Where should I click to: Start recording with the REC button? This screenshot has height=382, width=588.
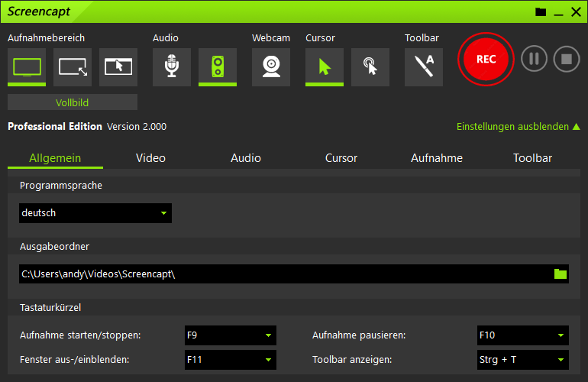486,59
